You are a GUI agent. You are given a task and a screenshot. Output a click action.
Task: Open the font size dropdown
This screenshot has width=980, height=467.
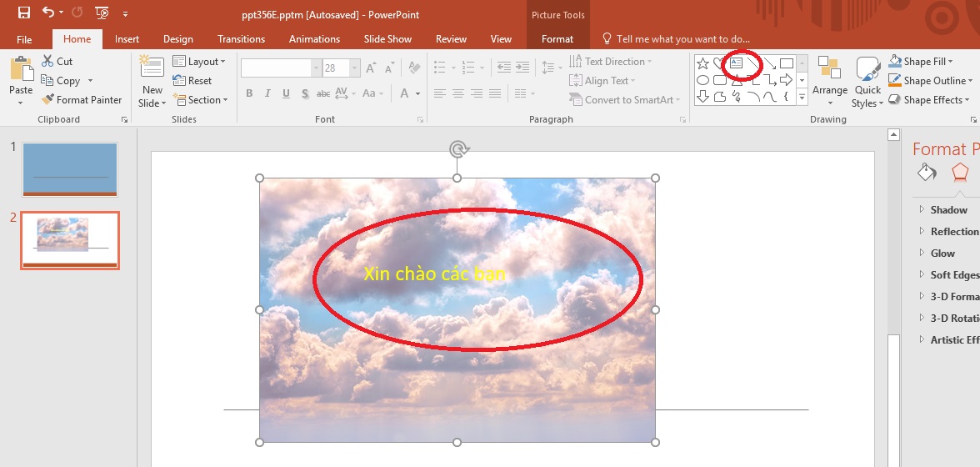(x=355, y=68)
